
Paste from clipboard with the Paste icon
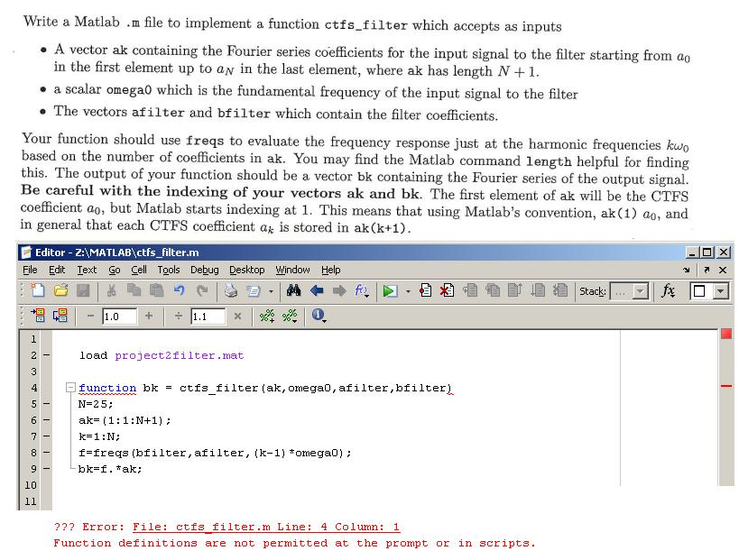[156, 290]
